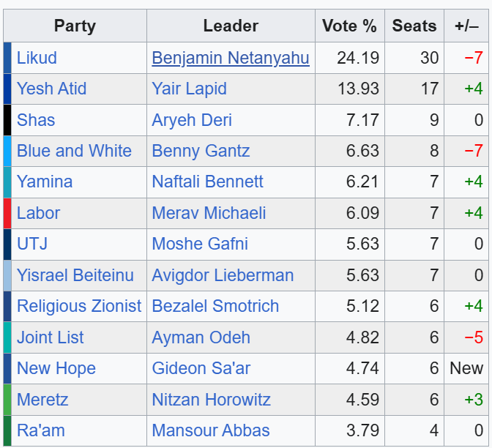Click the green Meretz color swatch
This screenshot has width=492, height=448.
[7, 400]
